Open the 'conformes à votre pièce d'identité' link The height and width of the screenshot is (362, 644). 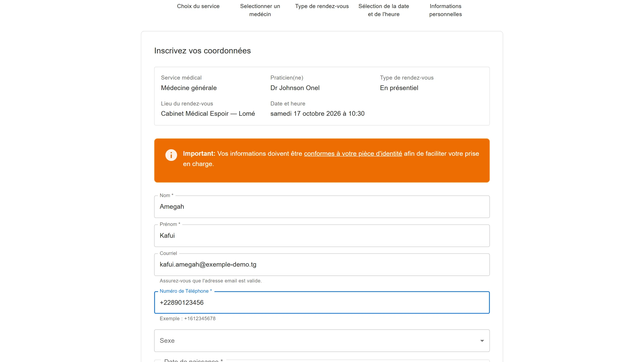pos(353,153)
